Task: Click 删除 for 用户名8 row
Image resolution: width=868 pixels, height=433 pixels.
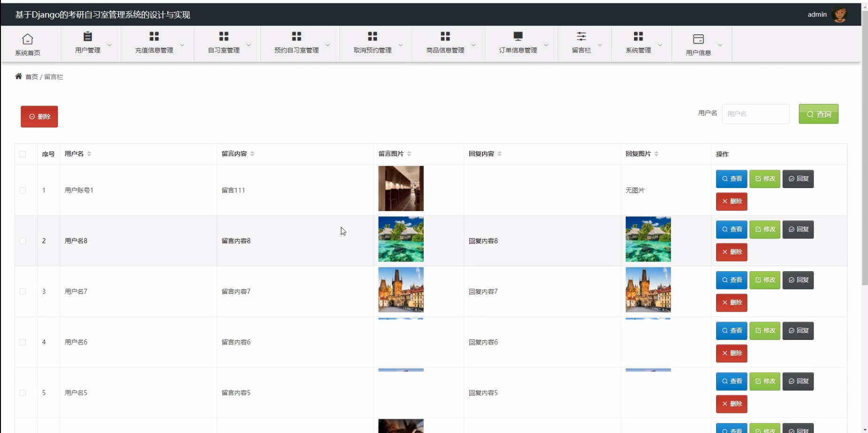Action: [x=732, y=252]
